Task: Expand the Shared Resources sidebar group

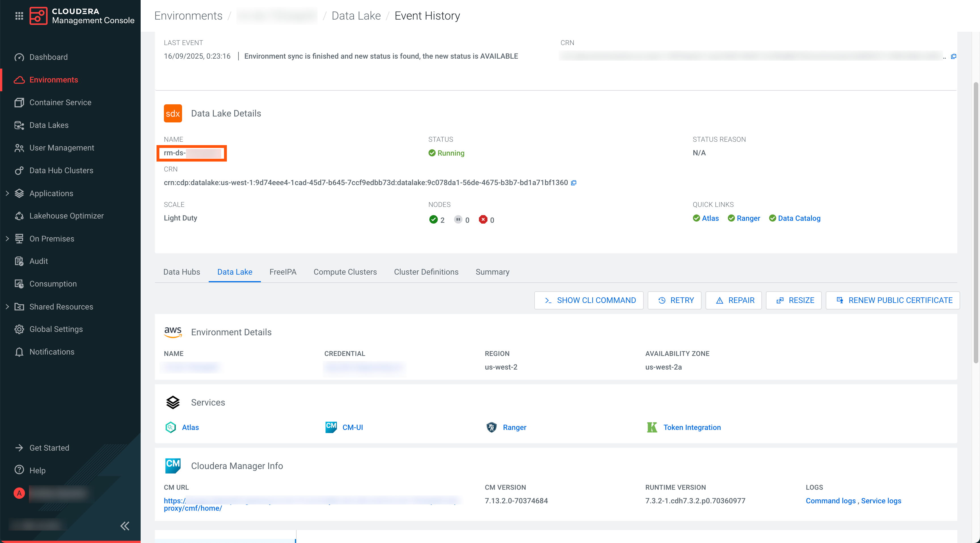Action: 7,306
